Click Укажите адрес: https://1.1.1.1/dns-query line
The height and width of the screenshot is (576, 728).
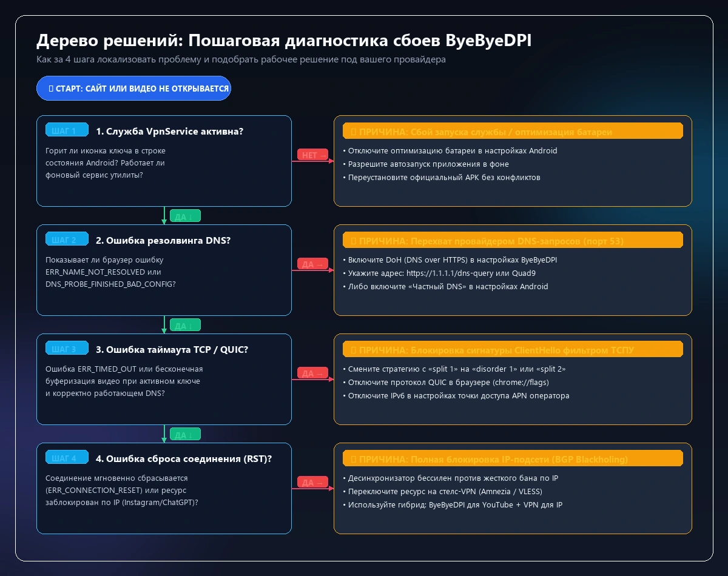coord(439,273)
